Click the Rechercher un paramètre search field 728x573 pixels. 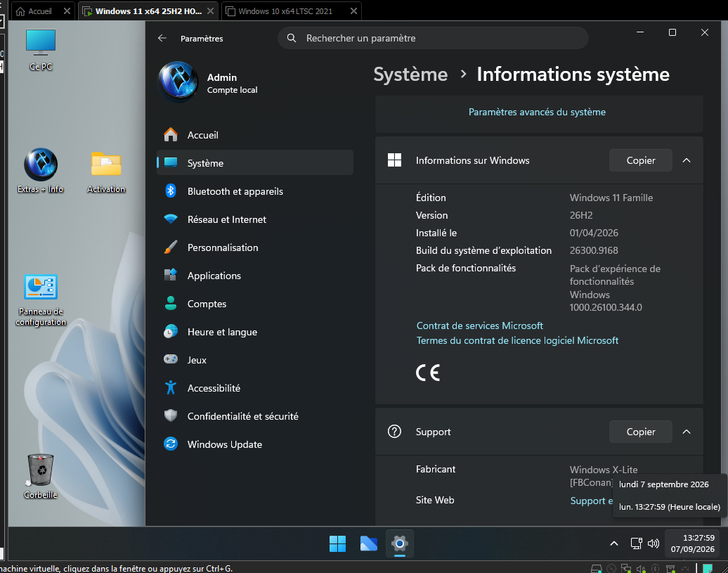point(433,38)
